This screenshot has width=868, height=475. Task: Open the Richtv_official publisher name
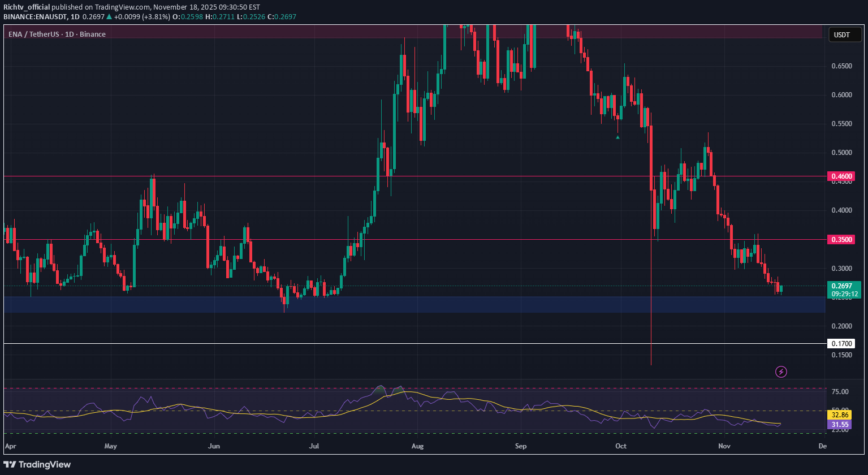click(x=27, y=7)
